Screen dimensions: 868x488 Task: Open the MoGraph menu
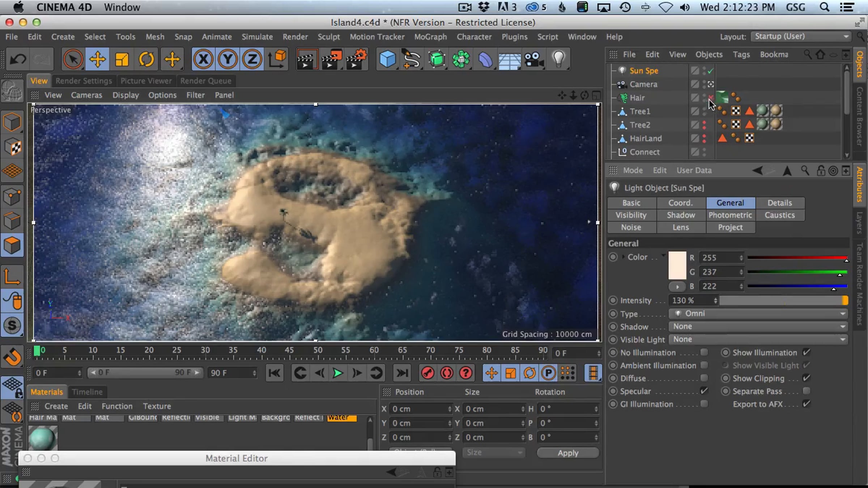coord(430,37)
